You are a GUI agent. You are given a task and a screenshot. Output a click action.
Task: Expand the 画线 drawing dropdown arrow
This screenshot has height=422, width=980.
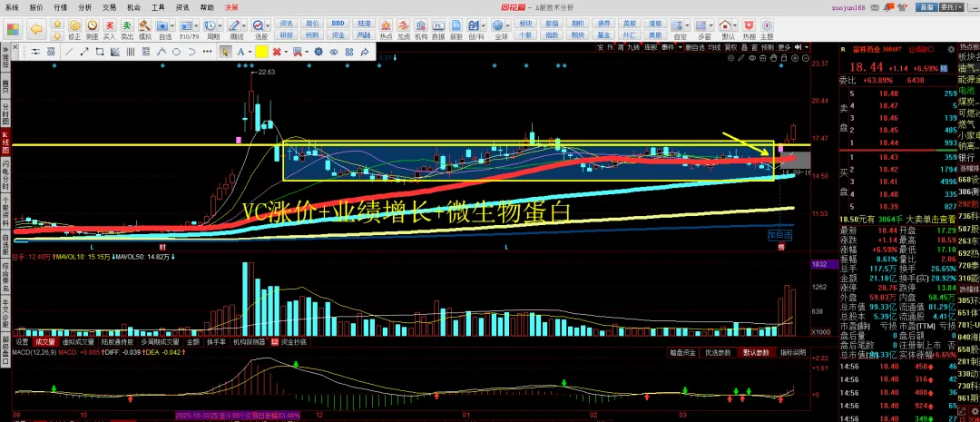tap(244, 25)
